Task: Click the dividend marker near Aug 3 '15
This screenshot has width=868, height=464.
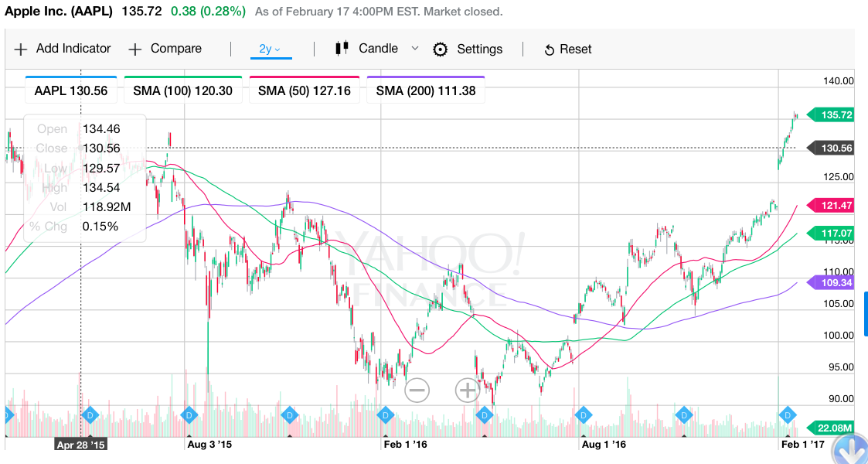Action: pos(189,415)
